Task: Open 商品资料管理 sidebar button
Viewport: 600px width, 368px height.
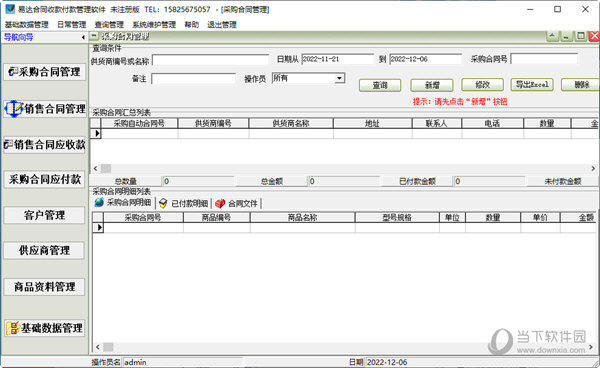Action: [x=44, y=287]
